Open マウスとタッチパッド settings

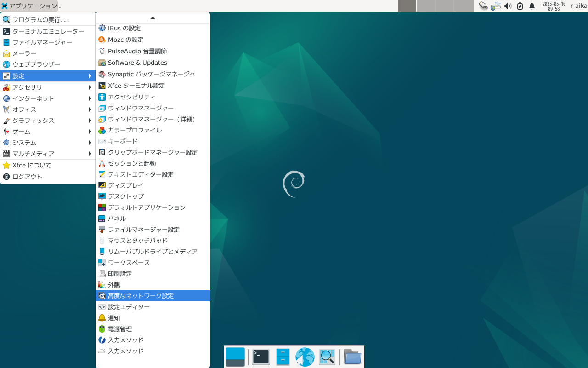153,241
